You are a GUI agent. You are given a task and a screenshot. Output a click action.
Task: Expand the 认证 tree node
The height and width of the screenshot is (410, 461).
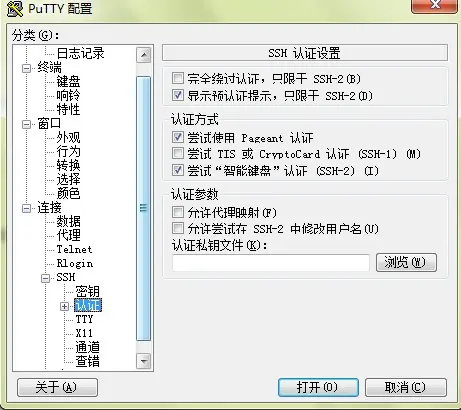pyautogui.click(x=65, y=306)
